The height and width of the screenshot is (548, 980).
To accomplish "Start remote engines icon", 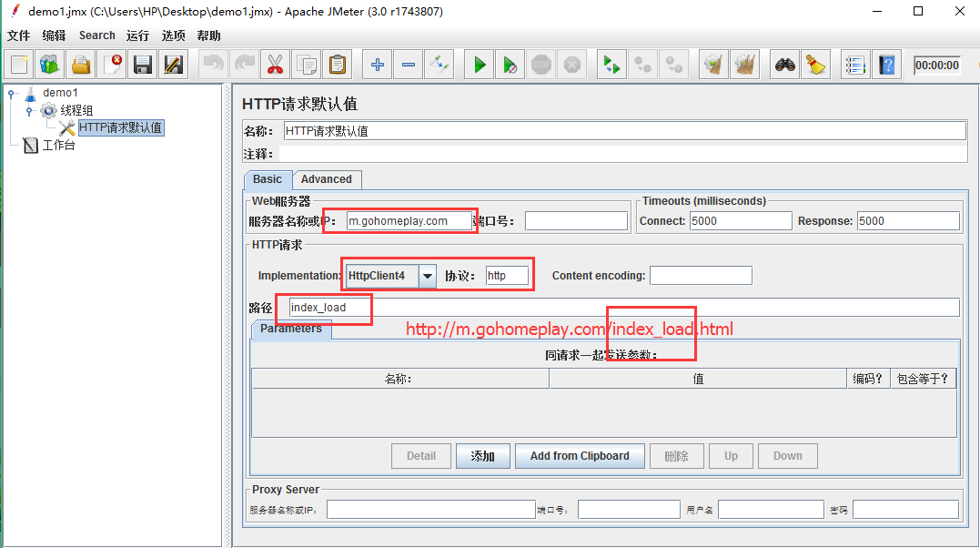I will pyautogui.click(x=611, y=65).
